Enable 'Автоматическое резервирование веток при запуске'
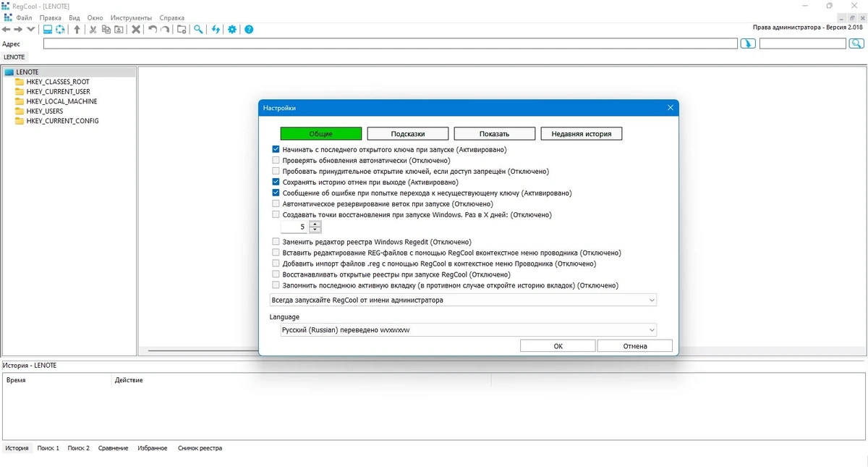The width and height of the screenshot is (868, 467). 276,204
